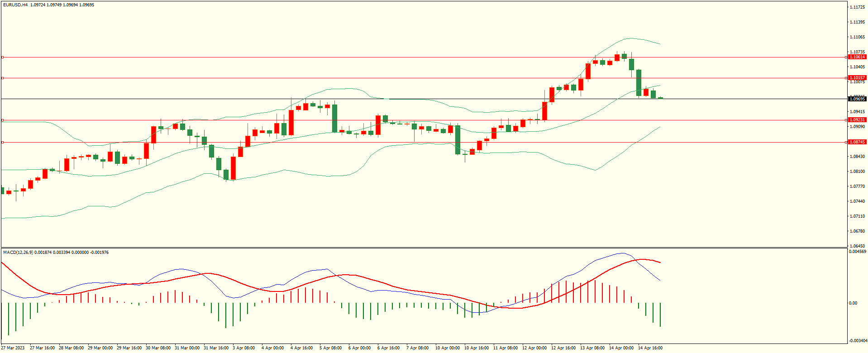Image resolution: width=868 pixels, height=353 pixels.
Task: Click the 10 Apr 16:00 time axis label
Action: point(477,348)
